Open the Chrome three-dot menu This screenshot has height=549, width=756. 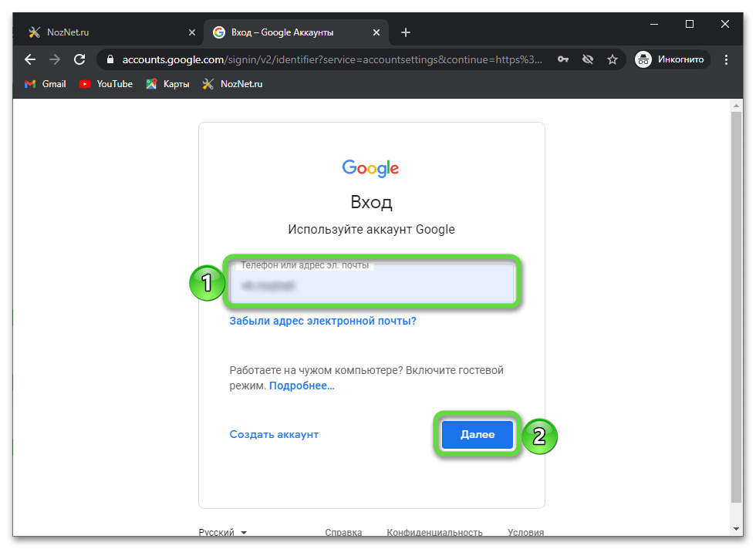(x=726, y=59)
